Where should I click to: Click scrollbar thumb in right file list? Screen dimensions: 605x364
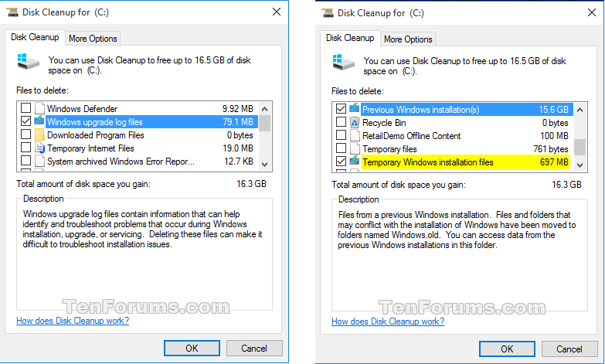[x=580, y=147]
